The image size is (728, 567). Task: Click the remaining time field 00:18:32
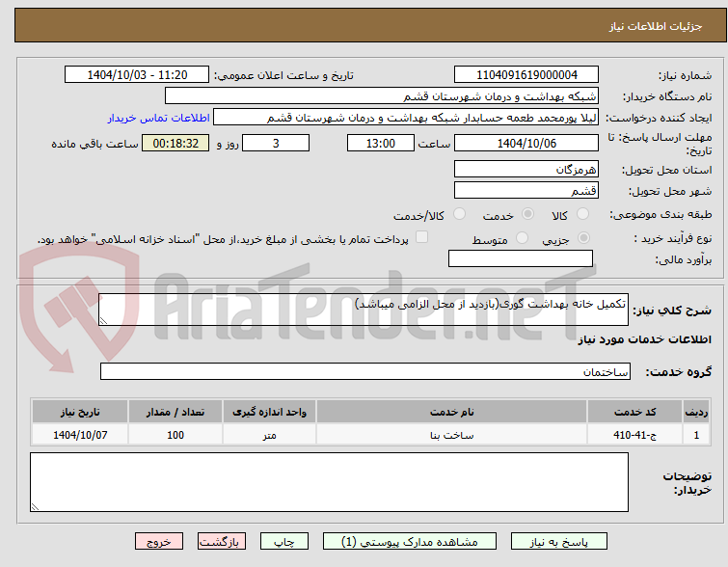point(175,143)
